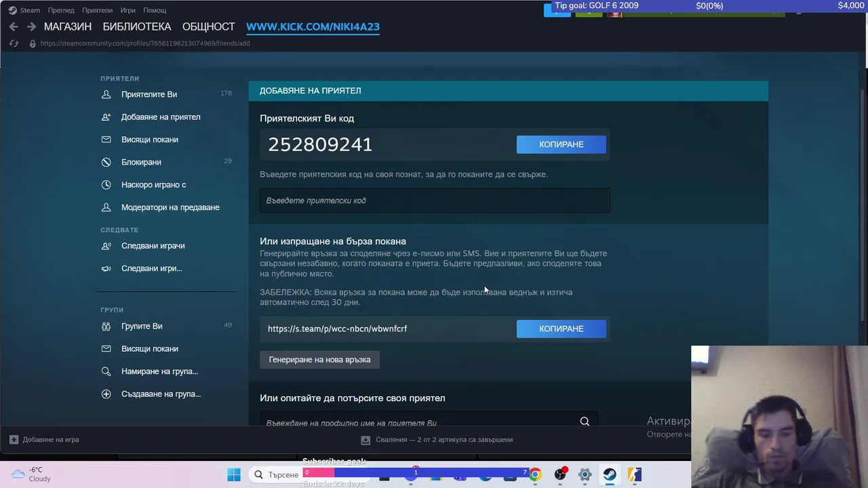Open the weather widget showing -6°C Cloudy
This screenshot has width=868, height=488.
[32, 474]
